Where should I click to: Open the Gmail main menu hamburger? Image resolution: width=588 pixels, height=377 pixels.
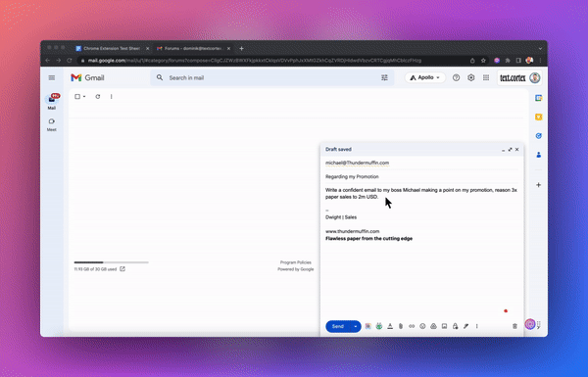pos(52,78)
